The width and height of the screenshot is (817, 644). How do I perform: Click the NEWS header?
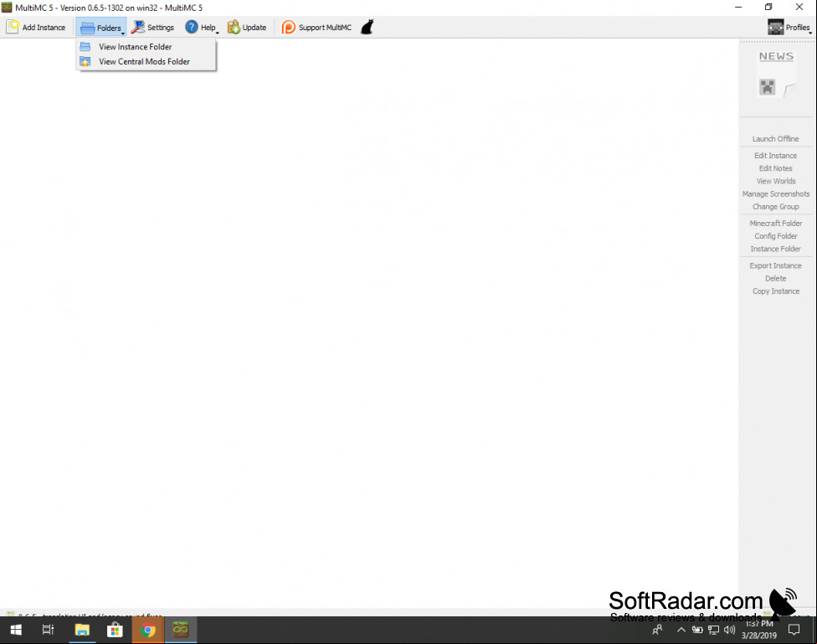click(776, 56)
